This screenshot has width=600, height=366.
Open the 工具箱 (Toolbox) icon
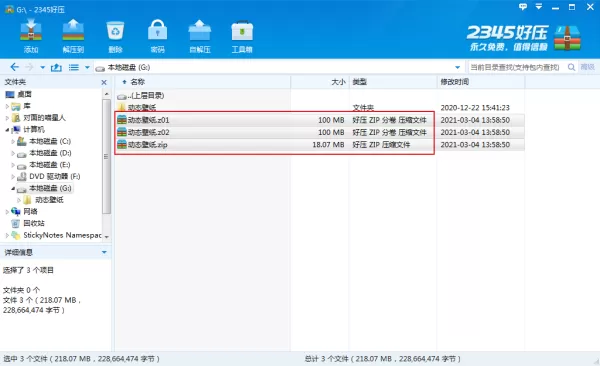coord(242,31)
